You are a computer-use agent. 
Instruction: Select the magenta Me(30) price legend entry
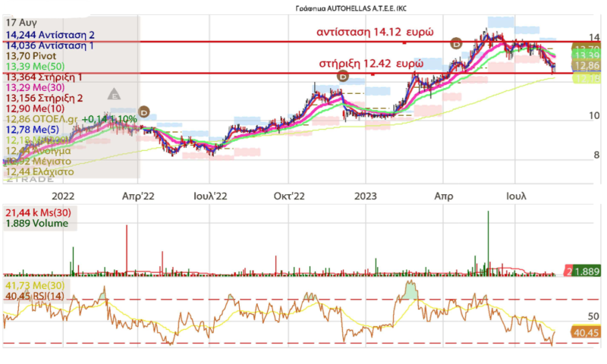coord(36,87)
